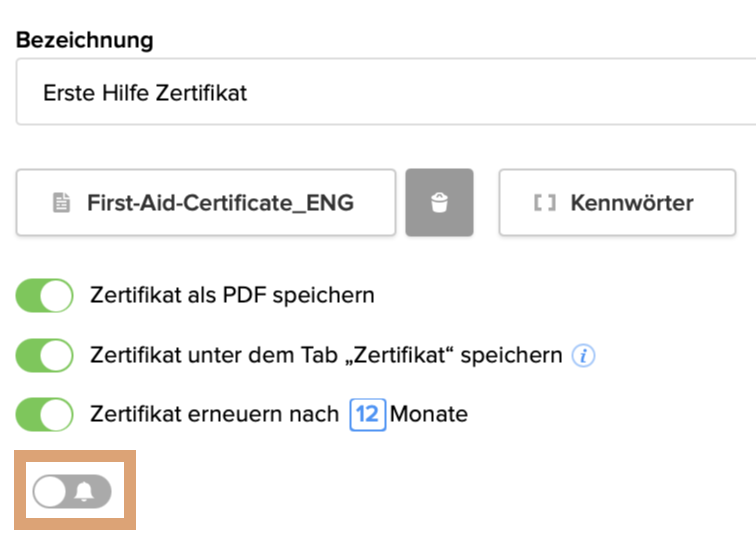Click the "Zertifikat unter dem Tab" label text
The width and height of the screenshot is (756, 560).
point(326,355)
